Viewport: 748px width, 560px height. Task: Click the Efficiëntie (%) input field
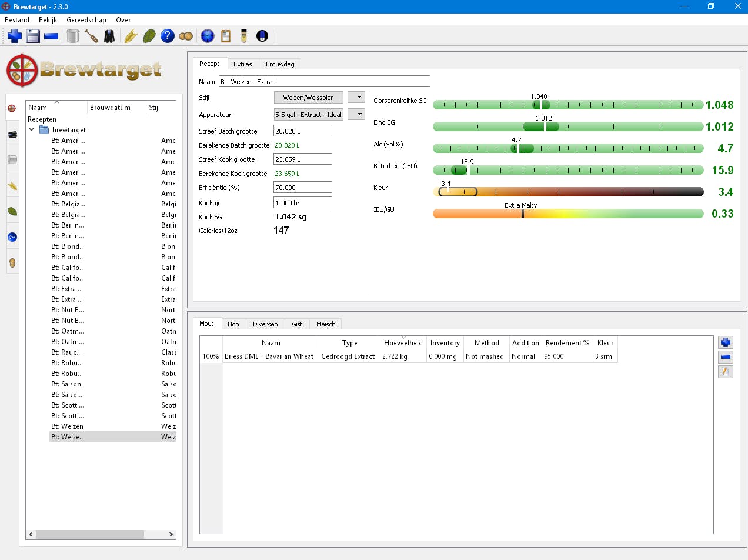(x=302, y=188)
